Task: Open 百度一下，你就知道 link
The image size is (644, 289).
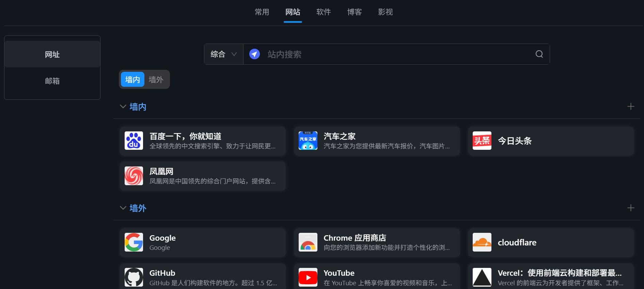Action: tap(185, 137)
